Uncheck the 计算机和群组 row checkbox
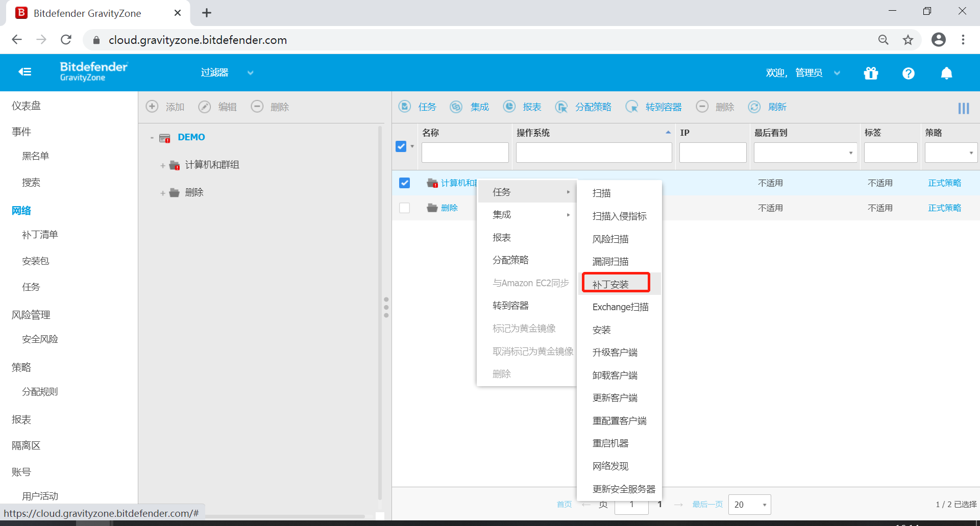The image size is (980, 526). click(x=404, y=183)
